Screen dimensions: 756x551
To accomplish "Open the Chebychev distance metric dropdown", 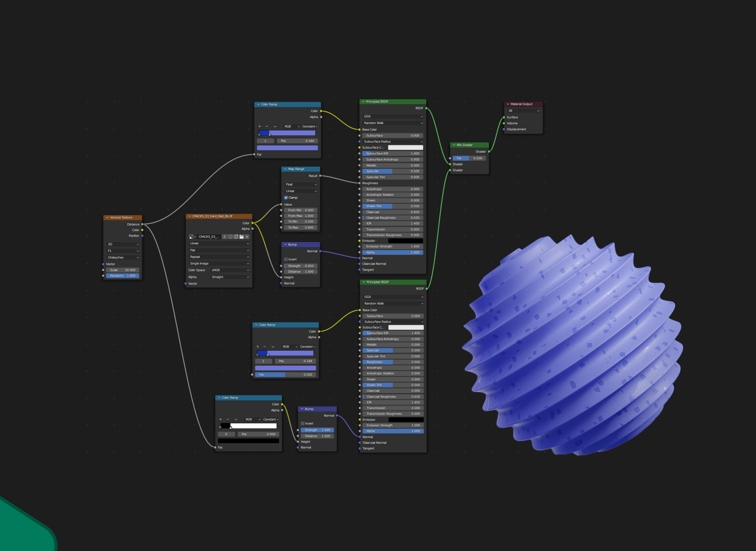I will coord(122,257).
